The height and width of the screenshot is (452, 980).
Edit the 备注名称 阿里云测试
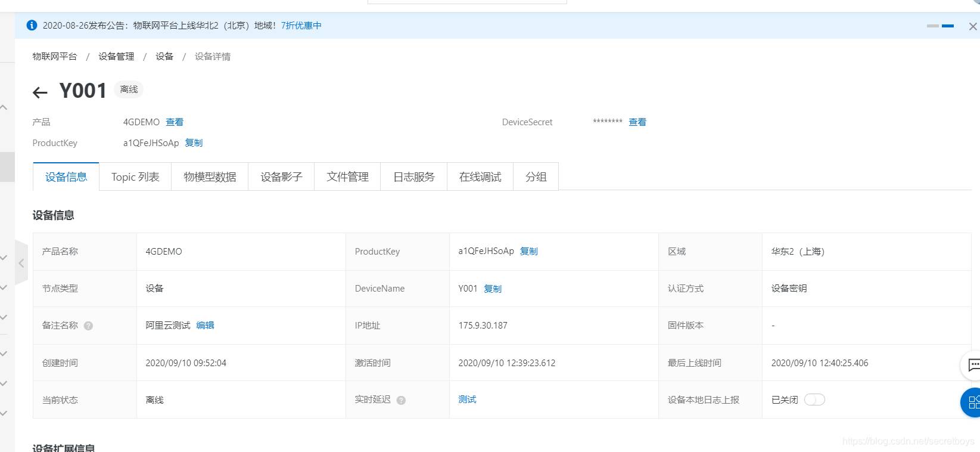pos(205,325)
